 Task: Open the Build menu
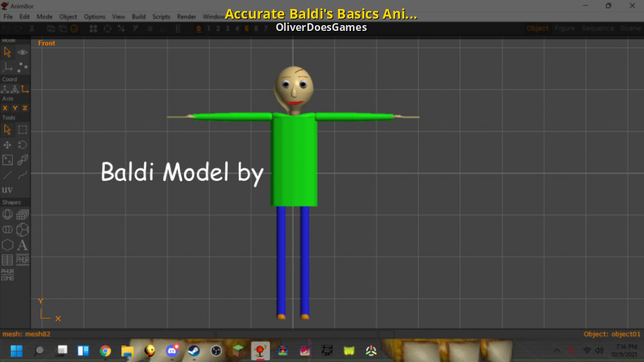tap(138, 17)
